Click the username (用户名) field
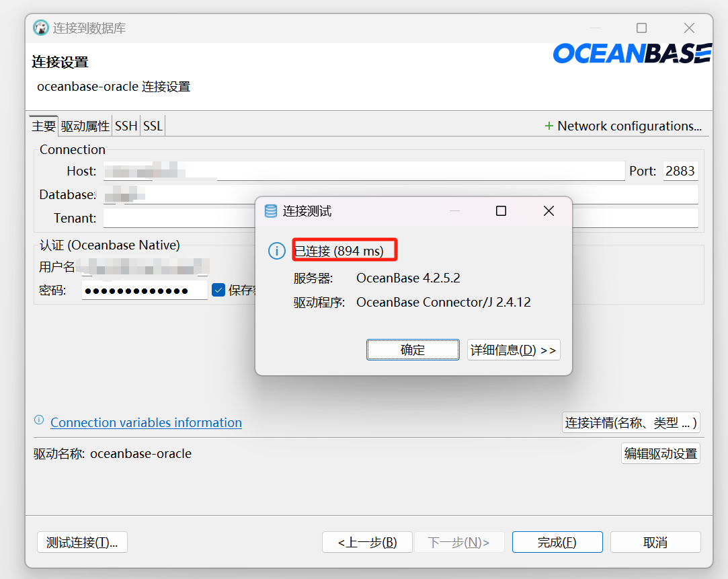The width and height of the screenshot is (728, 579). coord(145,266)
